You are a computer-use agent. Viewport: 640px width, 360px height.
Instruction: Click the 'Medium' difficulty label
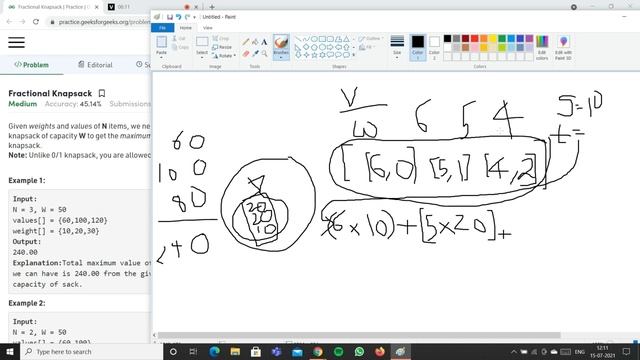pos(22,104)
